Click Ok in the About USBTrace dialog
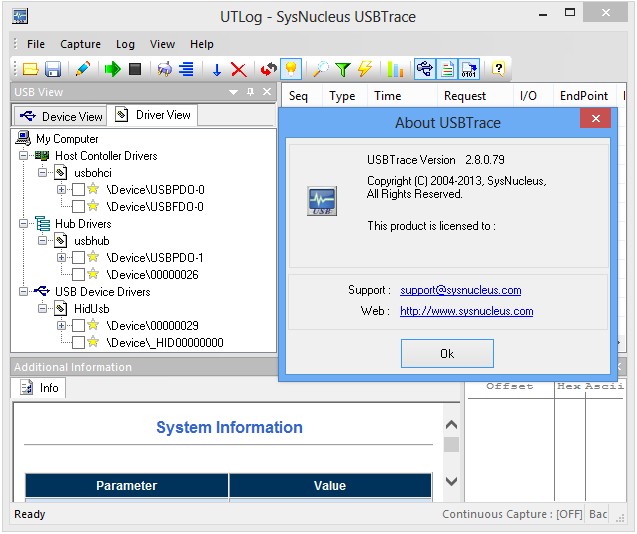 [x=447, y=354]
